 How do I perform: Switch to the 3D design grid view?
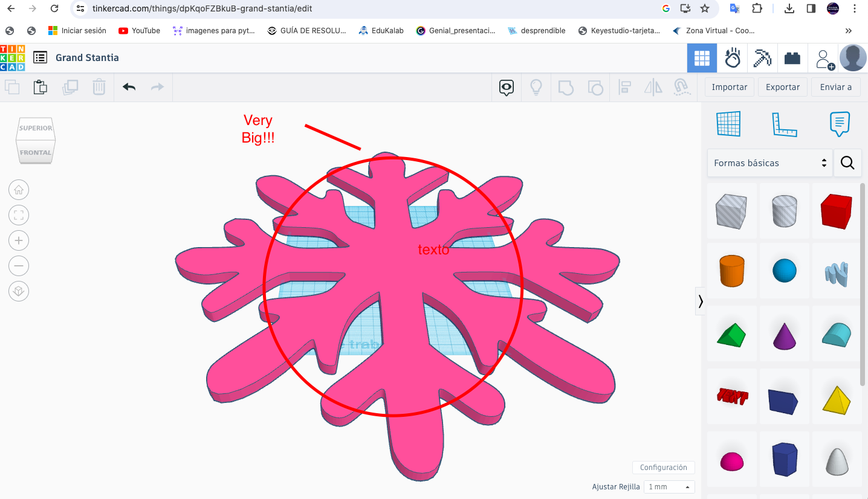[702, 58]
